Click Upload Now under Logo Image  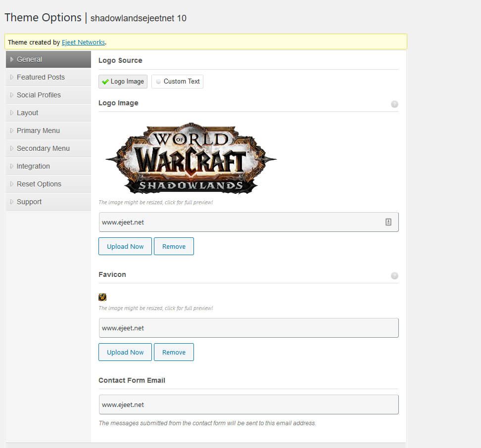click(125, 246)
